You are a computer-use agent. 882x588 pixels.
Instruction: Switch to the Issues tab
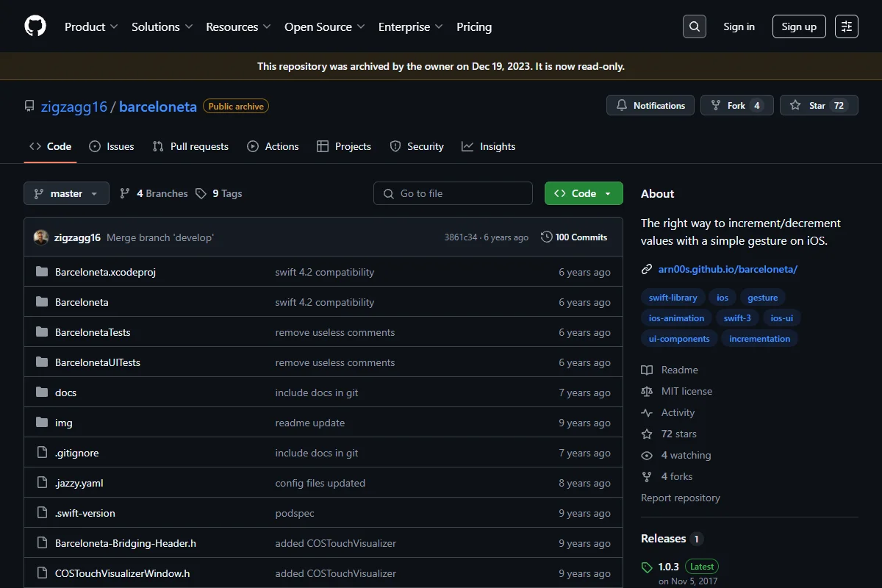point(112,146)
